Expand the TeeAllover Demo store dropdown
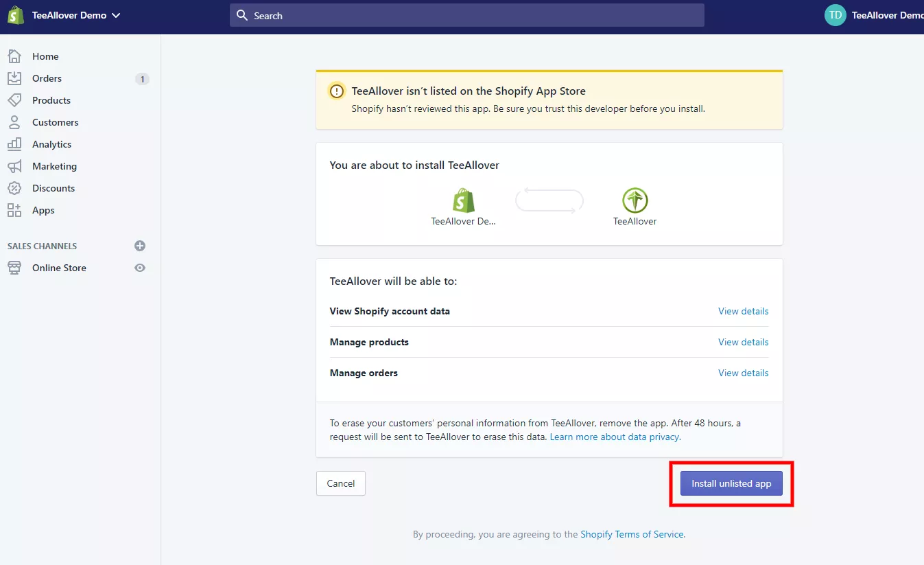The height and width of the screenshot is (565, 924). coord(115,16)
